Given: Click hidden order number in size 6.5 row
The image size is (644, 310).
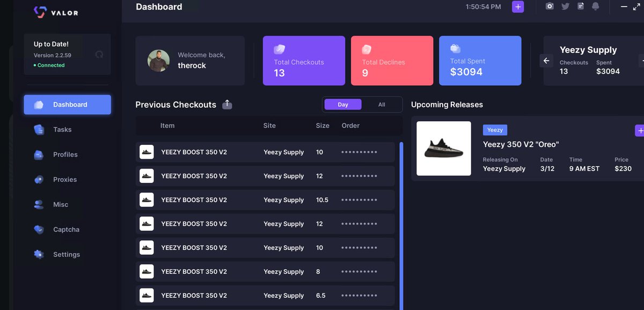Looking at the screenshot, I should (x=359, y=296).
